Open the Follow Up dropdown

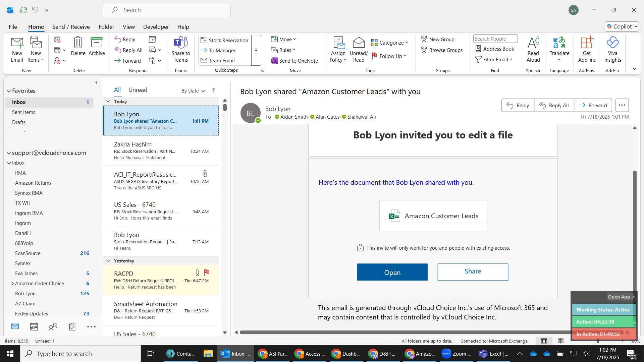click(x=389, y=56)
